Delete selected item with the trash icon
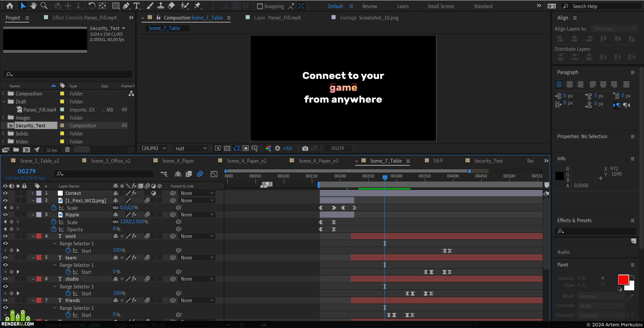Viewport: 644px width, 328px height. (67, 150)
